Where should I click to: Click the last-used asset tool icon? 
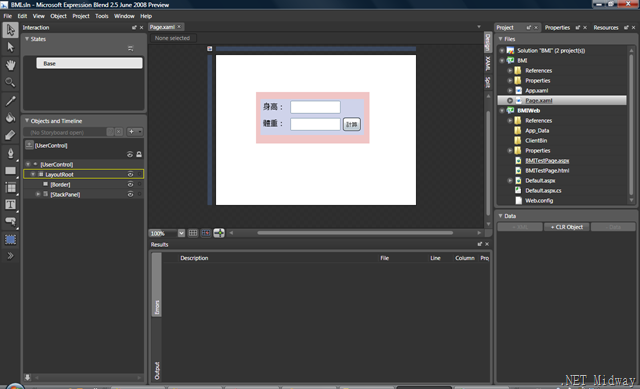[10, 239]
